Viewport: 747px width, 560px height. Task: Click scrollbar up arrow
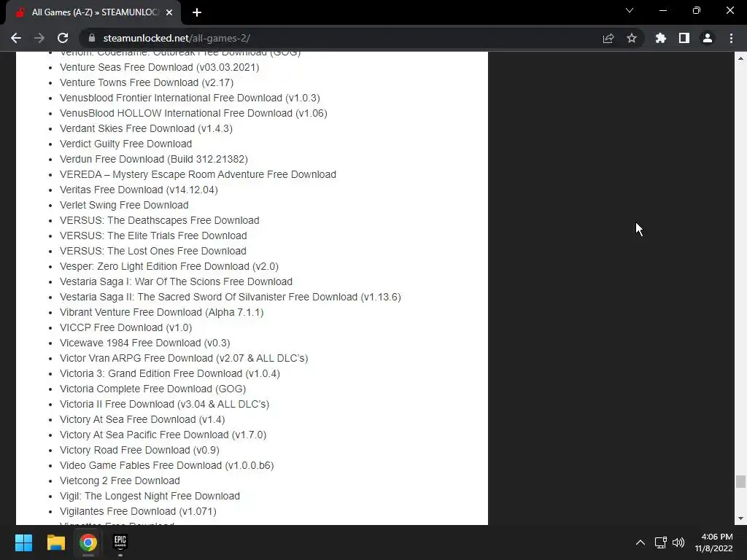point(740,58)
